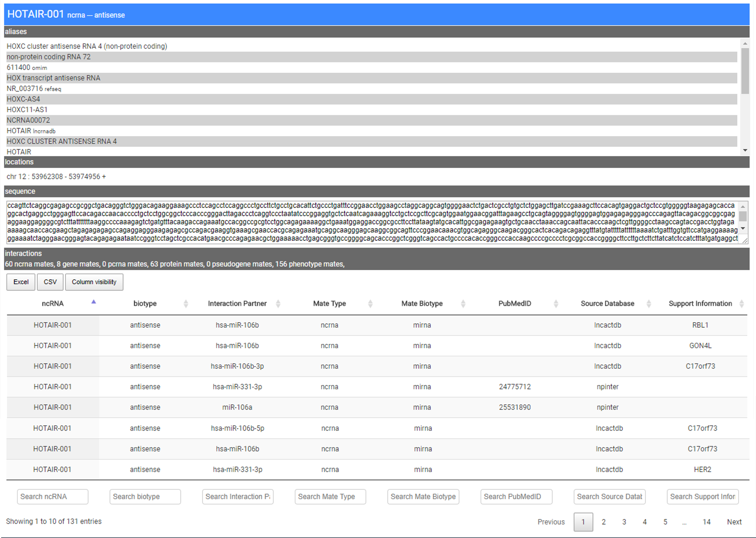
Task: Sort by Support Information column
Action: [x=741, y=304]
